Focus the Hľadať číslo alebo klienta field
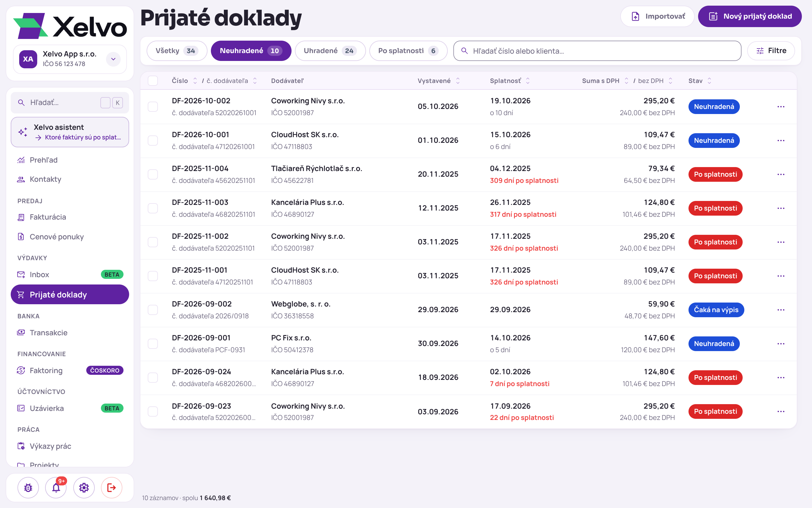The width and height of the screenshot is (812, 508). [x=597, y=51]
